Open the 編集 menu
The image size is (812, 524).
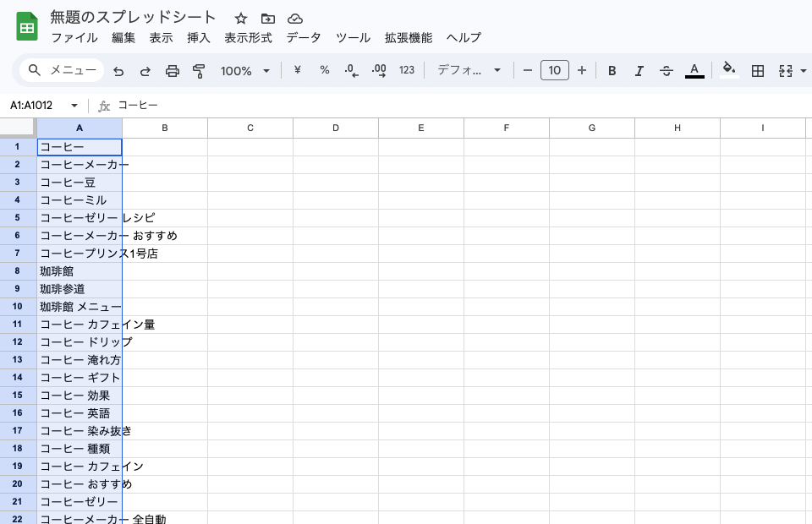(123, 38)
